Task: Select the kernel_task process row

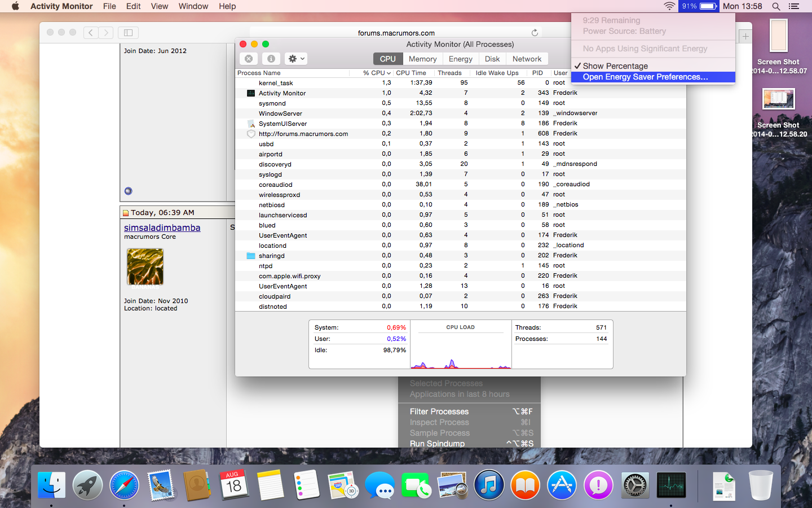Action: tap(461, 83)
